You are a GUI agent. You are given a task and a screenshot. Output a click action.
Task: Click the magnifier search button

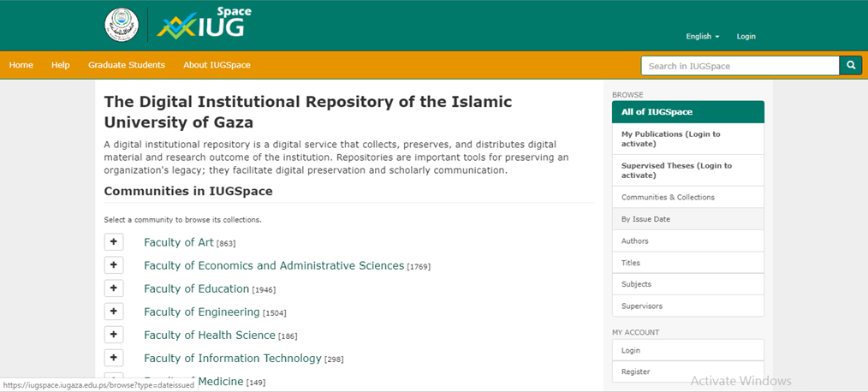[851, 65]
